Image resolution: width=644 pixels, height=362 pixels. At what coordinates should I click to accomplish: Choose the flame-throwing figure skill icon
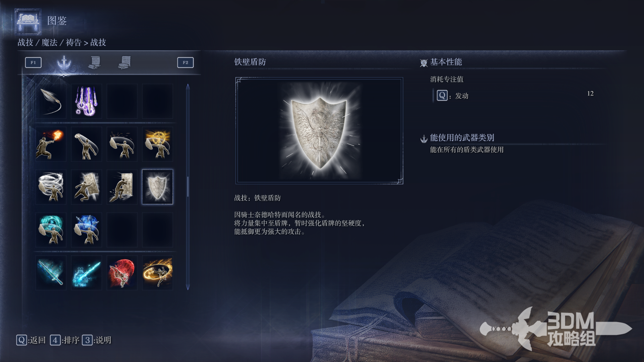(51, 144)
